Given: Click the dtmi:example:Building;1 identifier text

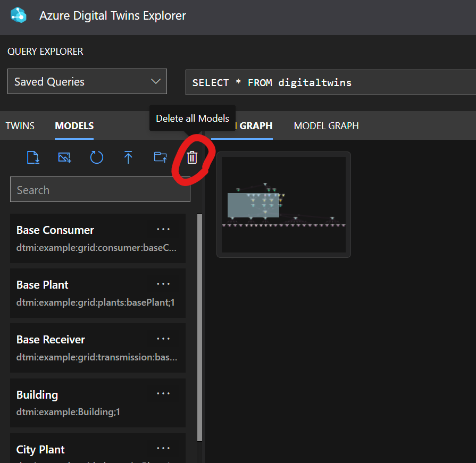Looking at the screenshot, I should pyautogui.click(x=68, y=412).
